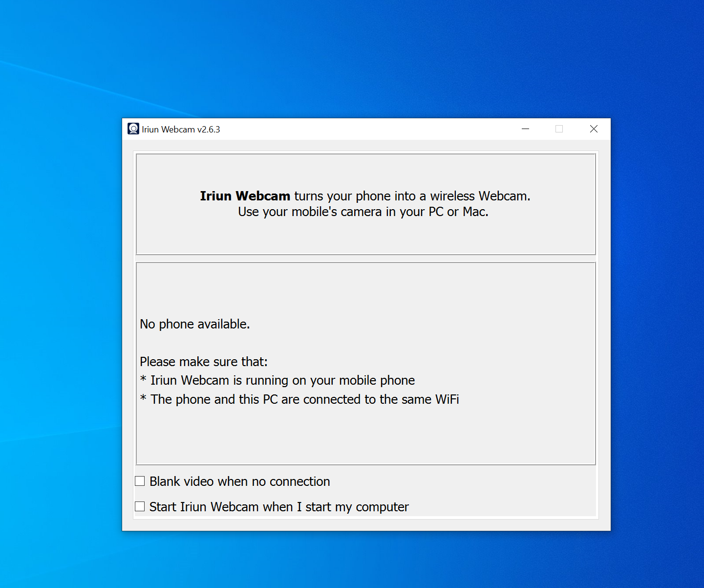Click the empty desktop left of the window
Screen dimensions: 704x588
59,318
